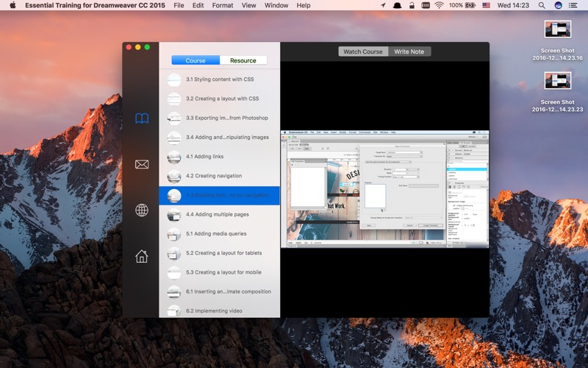
Task: Open the globe web sidebar icon
Action: (x=142, y=210)
